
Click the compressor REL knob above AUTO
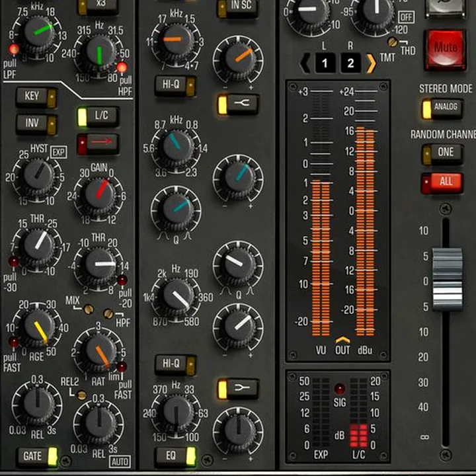click(99, 422)
